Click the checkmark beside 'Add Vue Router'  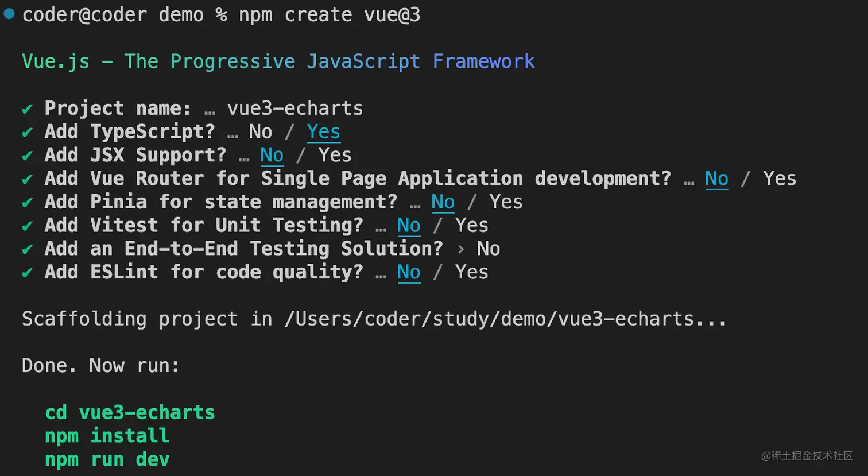[x=27, y=179]
